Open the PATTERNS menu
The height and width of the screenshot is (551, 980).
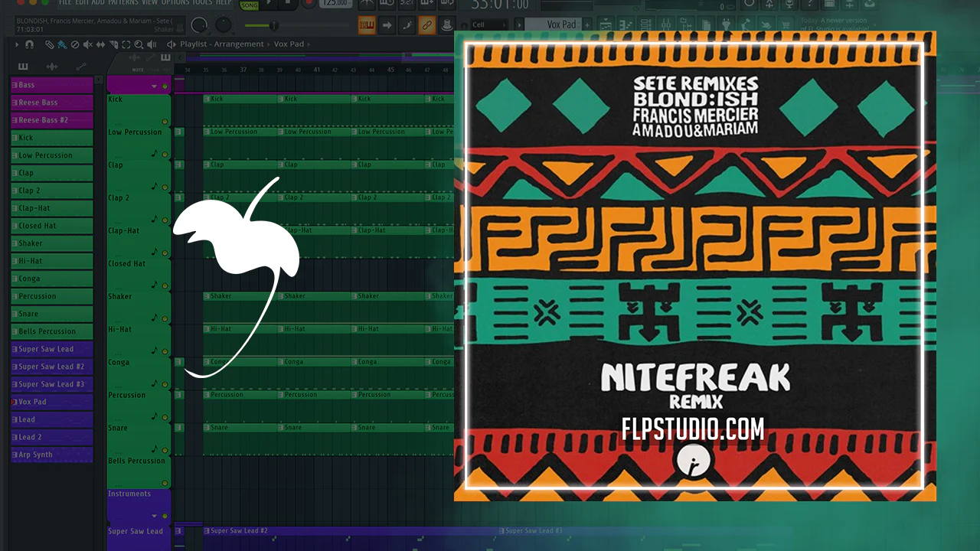pyautogui.click(x=122, y=2)
